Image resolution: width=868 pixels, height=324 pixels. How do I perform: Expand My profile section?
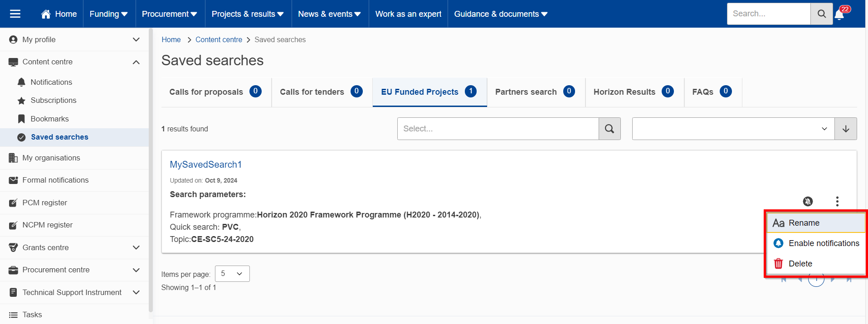[74, 39]
